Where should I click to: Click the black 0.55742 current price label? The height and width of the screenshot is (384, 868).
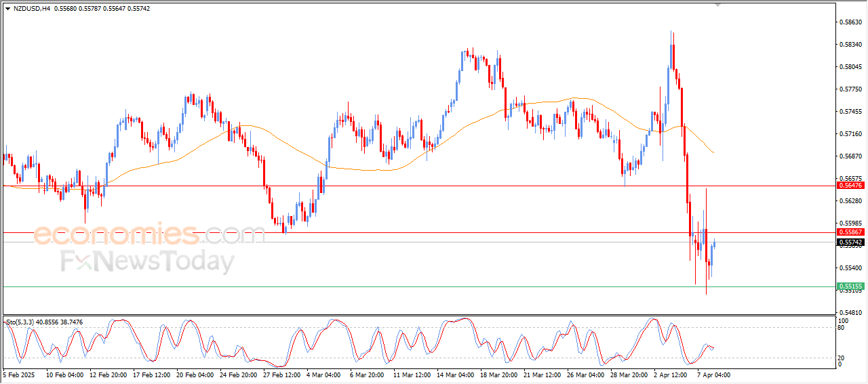[850, 242]
